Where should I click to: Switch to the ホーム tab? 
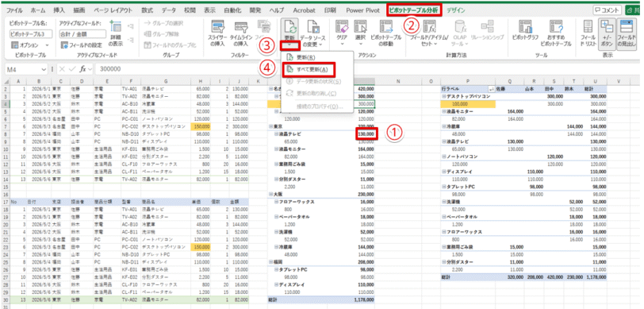pos(38,10)
